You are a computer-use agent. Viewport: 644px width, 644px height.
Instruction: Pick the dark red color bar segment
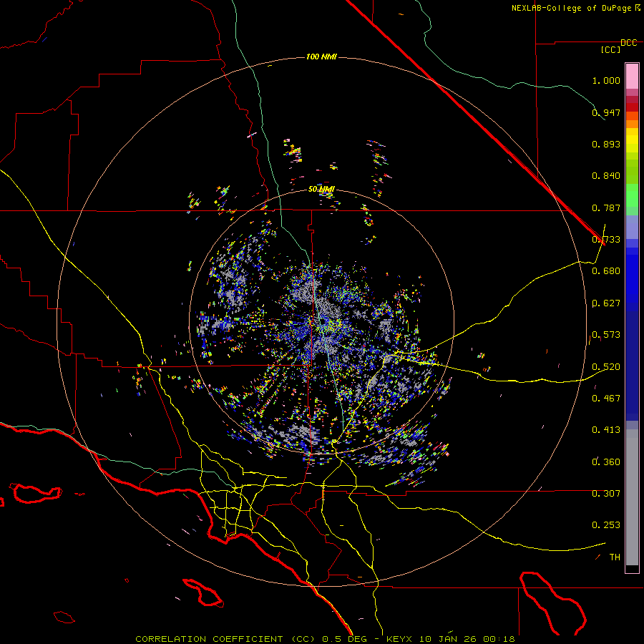[x=632, y=107]
